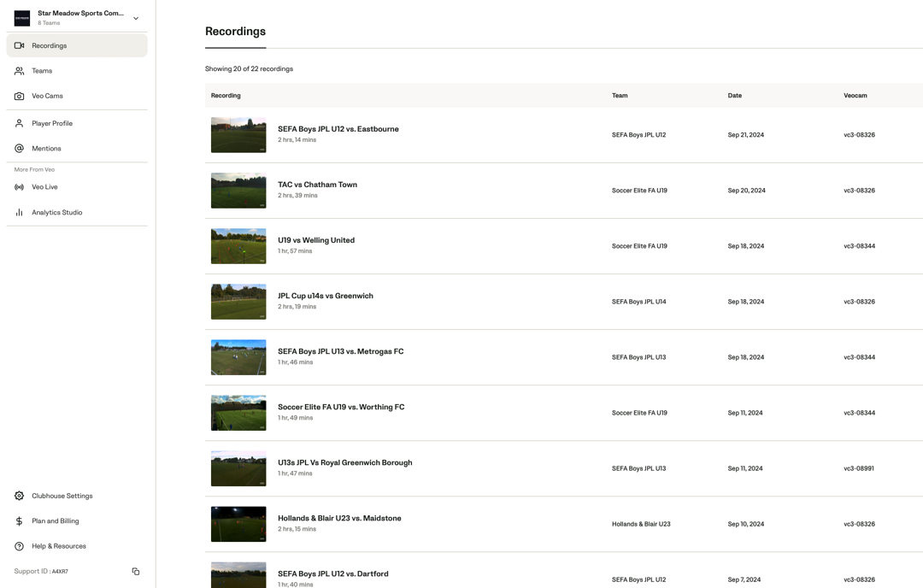Open SEFA Boys JPL U12 vs. Eastbourne recording
Image resolution: width=923 pixels, height=588 pixels.
[338, 129]
